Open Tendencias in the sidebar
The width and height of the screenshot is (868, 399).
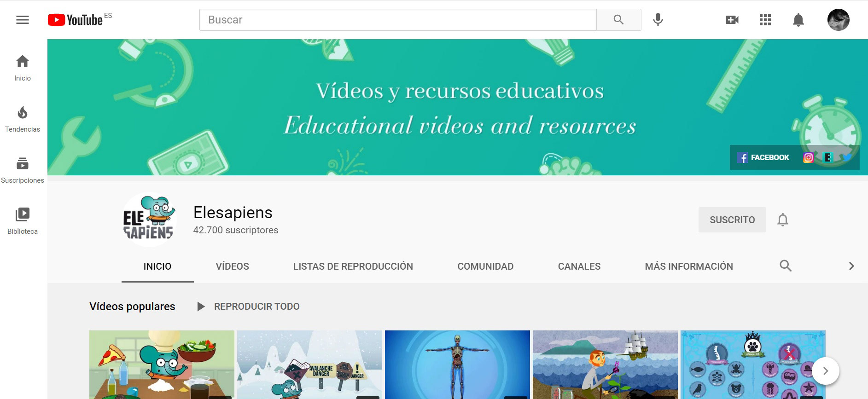[23, 119]
